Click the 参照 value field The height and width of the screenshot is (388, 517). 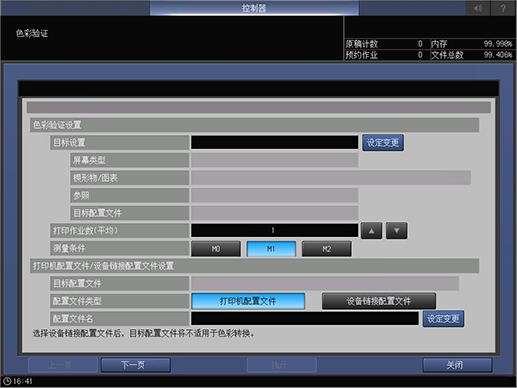coord(275,195)
